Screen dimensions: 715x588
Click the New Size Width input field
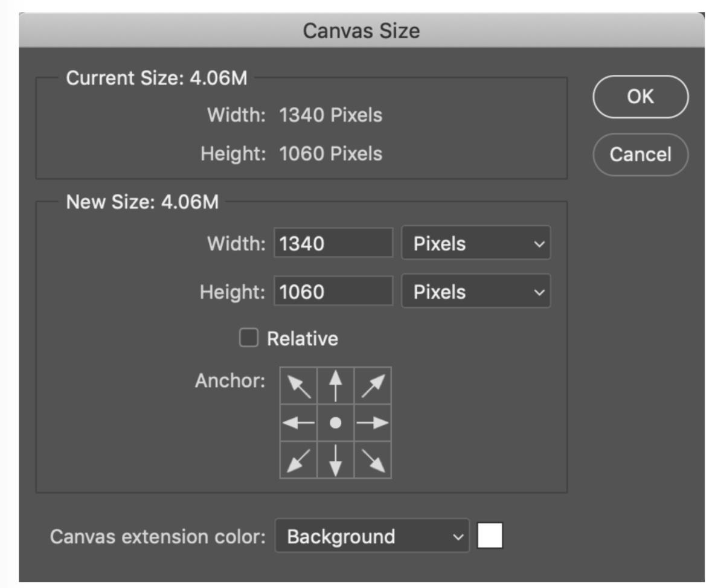(333, 243)
